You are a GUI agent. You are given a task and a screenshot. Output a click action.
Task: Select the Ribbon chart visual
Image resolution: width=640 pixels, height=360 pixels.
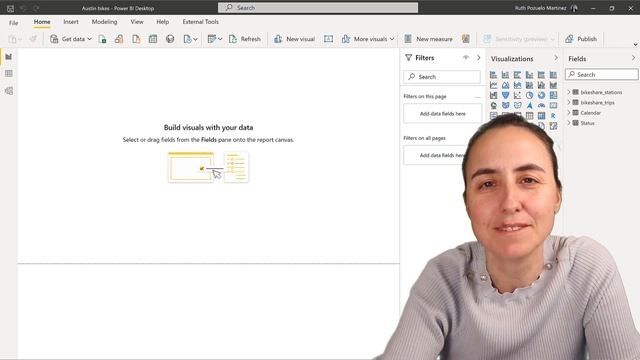[x=553, y=85]
